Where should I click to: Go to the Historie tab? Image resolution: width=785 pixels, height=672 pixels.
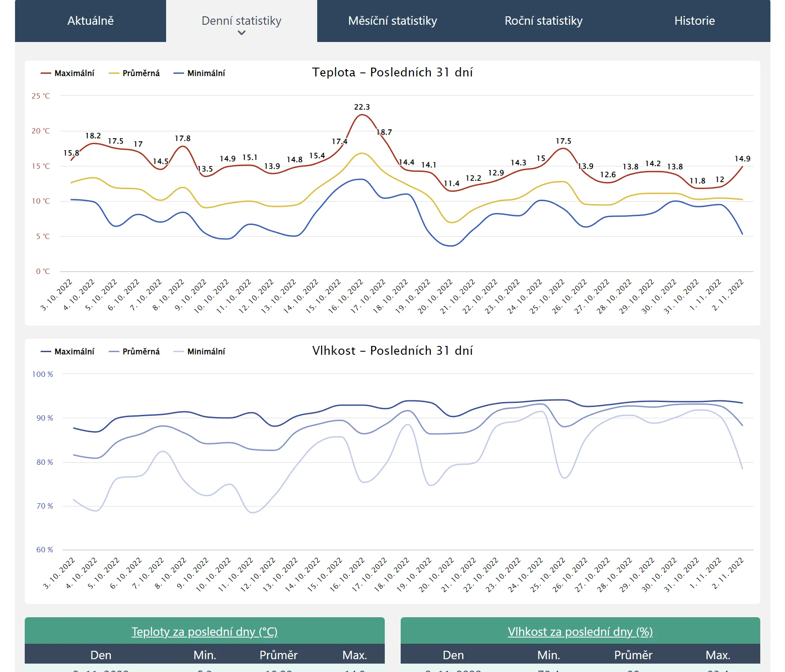coord(694,21)
